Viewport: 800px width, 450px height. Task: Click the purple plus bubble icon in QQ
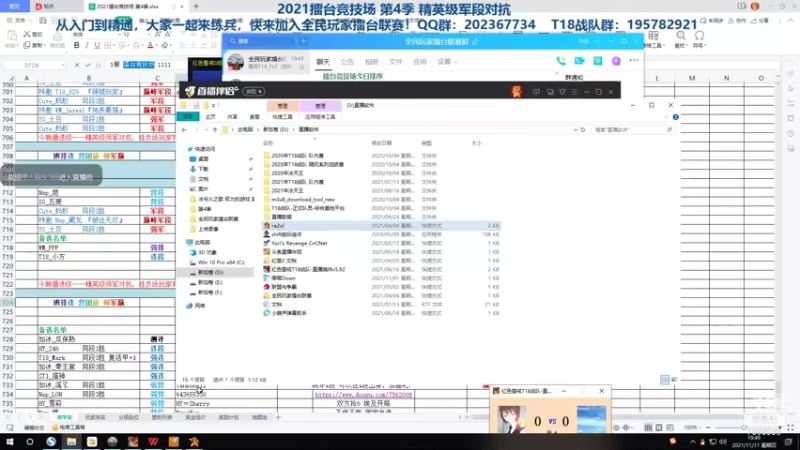tap(616, 61)
